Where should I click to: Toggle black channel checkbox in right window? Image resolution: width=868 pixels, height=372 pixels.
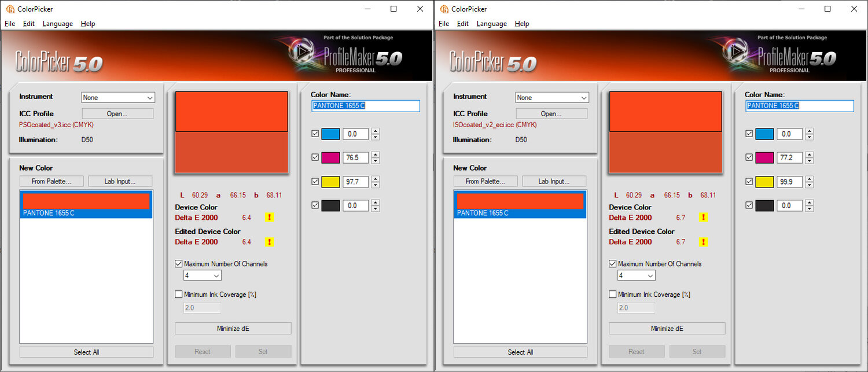[x=749, y=205]
